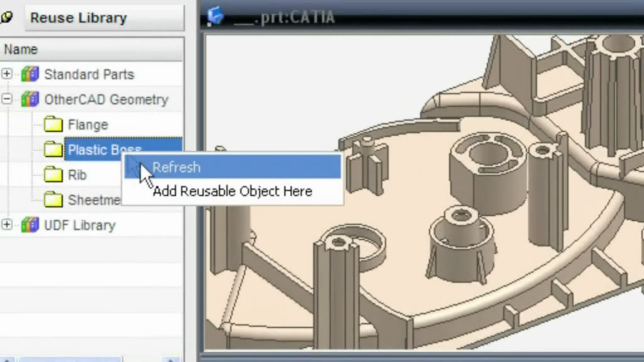The image size is (644, 362).
Task: Select the Rib tree entry
Action: [x=78, y=175]
